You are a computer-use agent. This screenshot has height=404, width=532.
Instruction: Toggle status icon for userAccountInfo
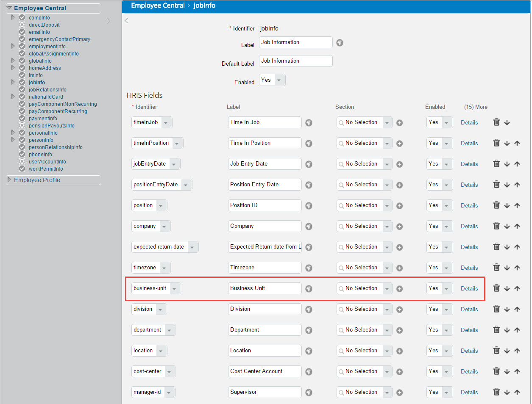pos(22,161)
